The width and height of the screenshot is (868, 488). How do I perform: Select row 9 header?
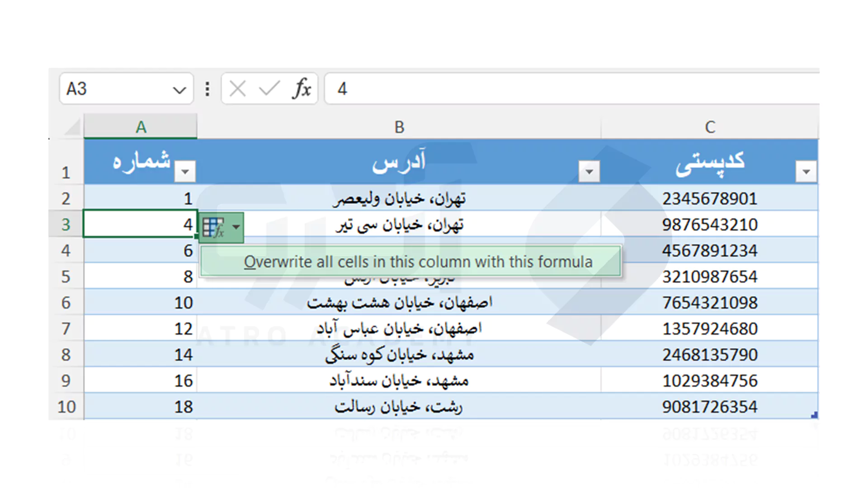[x=66, y=380]
